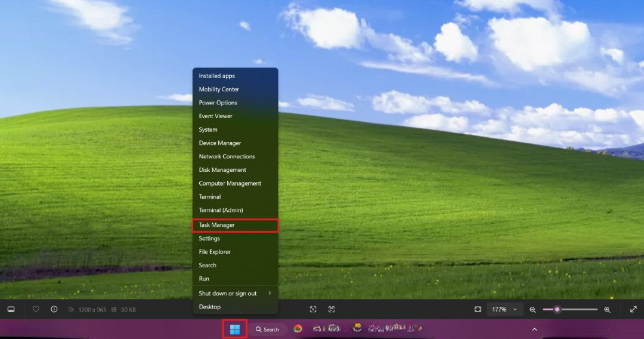Open the 177% zoom level dropdown

click(x=505, y=309)
